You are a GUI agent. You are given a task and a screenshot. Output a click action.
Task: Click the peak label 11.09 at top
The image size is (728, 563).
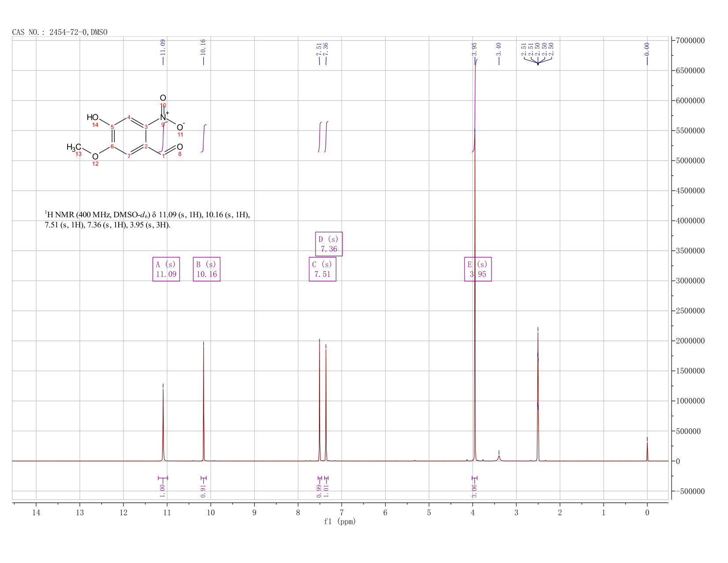[x=163, y=47]
